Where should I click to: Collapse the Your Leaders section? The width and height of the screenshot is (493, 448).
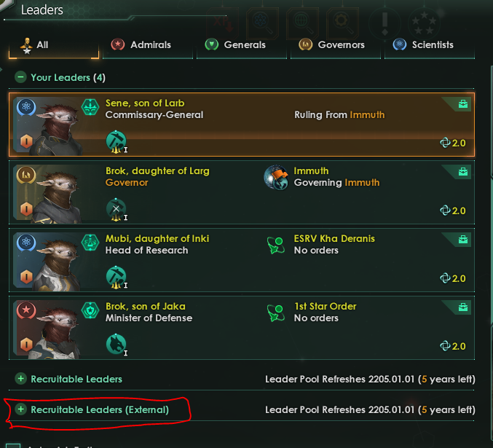click(x=20, y=77)
